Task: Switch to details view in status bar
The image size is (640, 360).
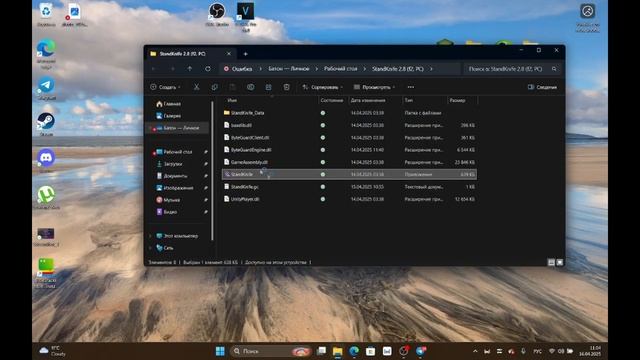Action: coord(551,262)
